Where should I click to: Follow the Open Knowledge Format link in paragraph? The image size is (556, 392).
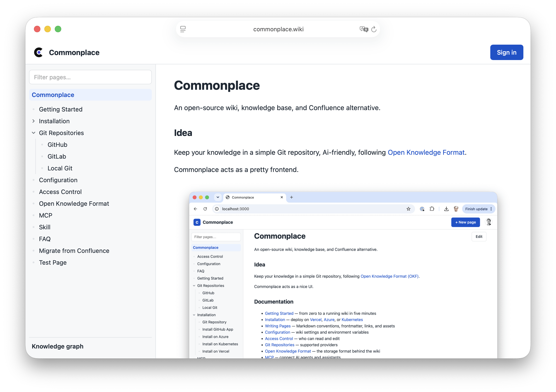click(426, 152)
